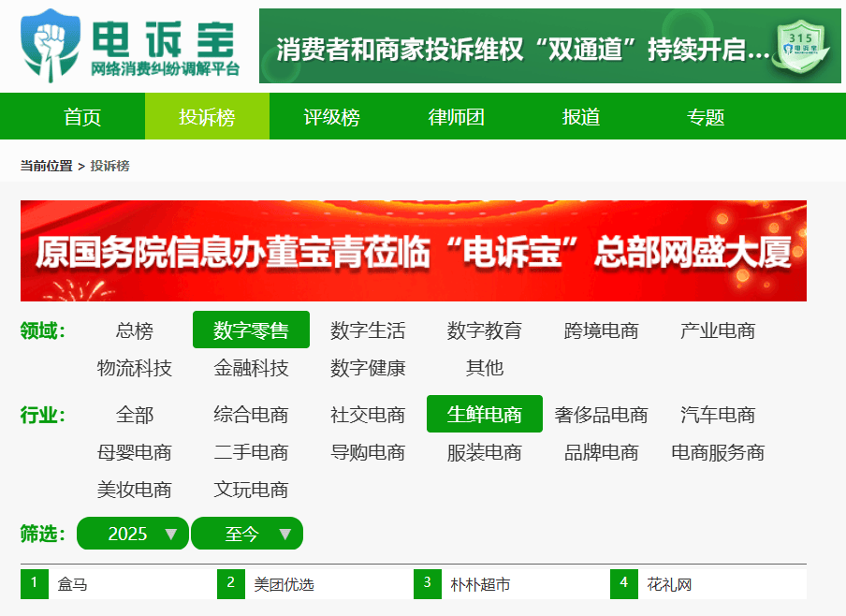This screenshot has height=616, width=846.
Task: Click the 花礼网 ranked item
Action: (x=669, y=584)
